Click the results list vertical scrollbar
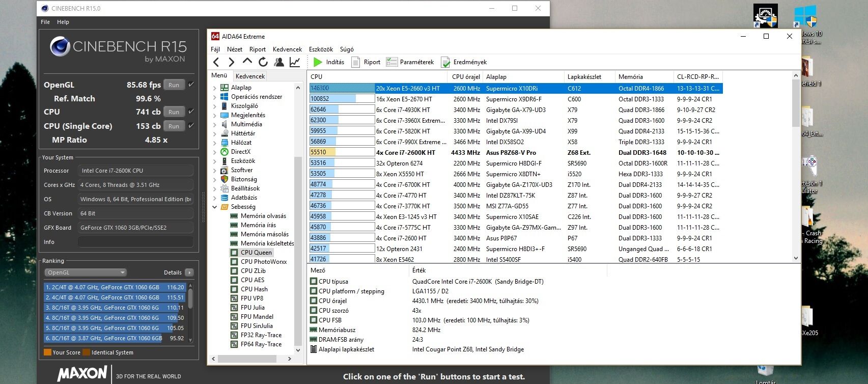Screen dimensions: 868x384 [x=796, y=167]
